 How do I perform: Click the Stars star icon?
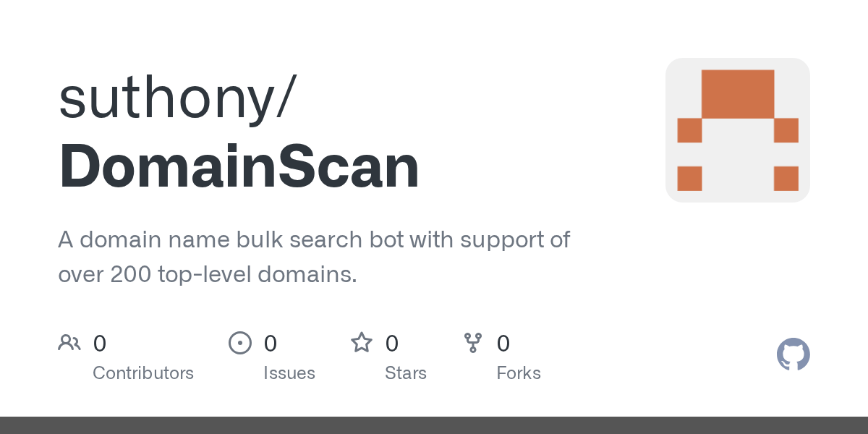click(x=362, y=343)
